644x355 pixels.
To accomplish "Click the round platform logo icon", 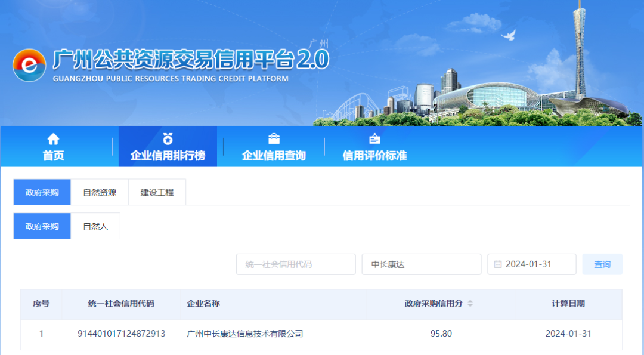I will 29,65.
